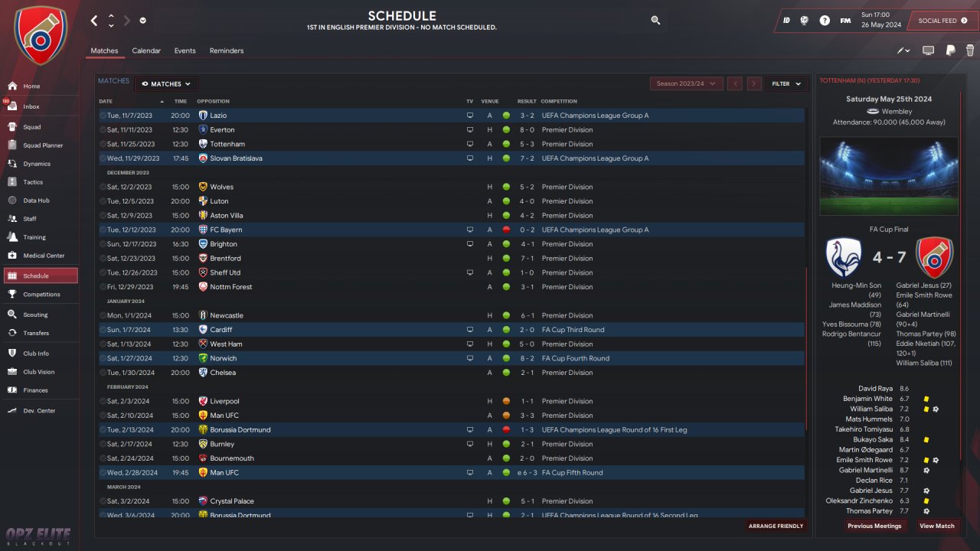Toggle the selection circle for Cardiff match
The width and height of the screenshot is (980, 551).
point(103,330)
